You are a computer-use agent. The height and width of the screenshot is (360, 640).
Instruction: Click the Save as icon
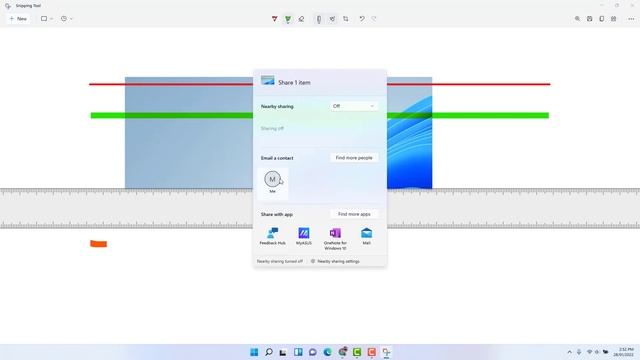tap(589, 19)
